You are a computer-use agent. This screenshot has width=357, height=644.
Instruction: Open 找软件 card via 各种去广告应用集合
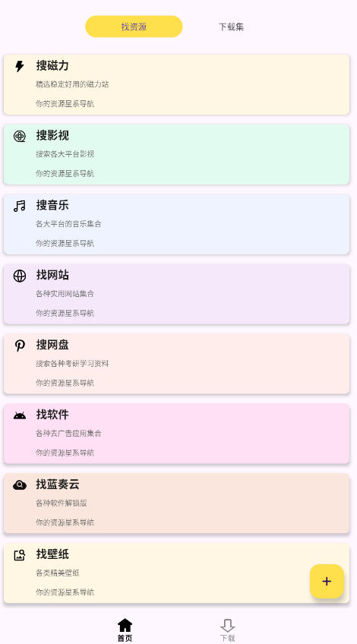[68, 434]
